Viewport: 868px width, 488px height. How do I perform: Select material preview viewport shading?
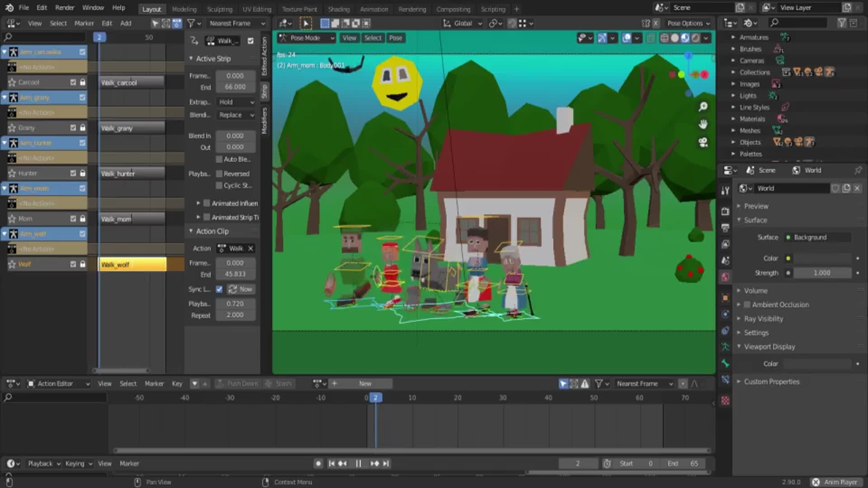[x=685, y=38]
